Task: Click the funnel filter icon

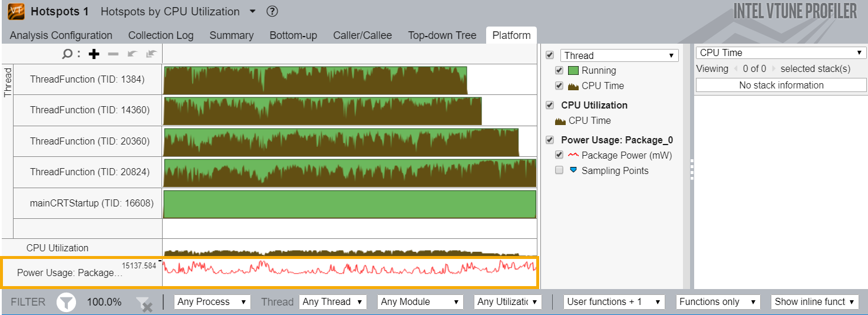Action: [x=67, y=303]
